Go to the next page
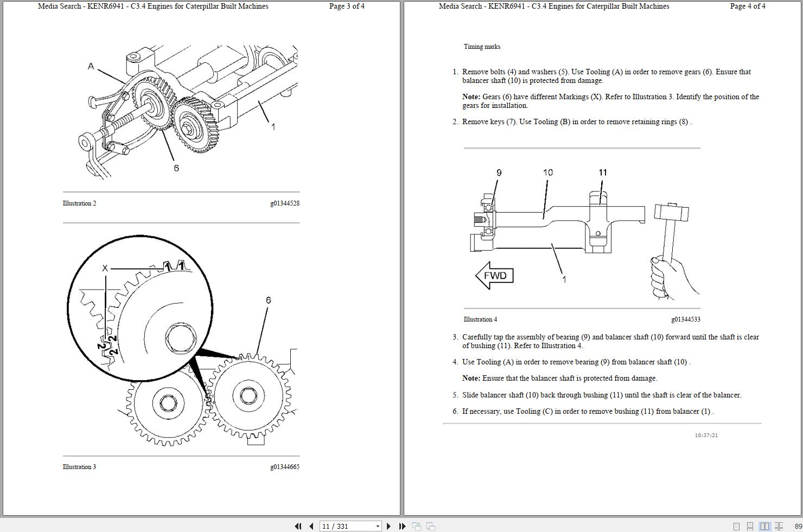 [388, 526]
